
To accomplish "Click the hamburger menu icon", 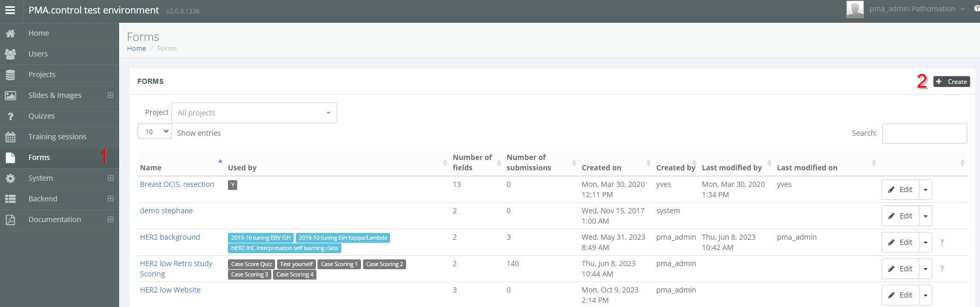I will pos(10,10).
